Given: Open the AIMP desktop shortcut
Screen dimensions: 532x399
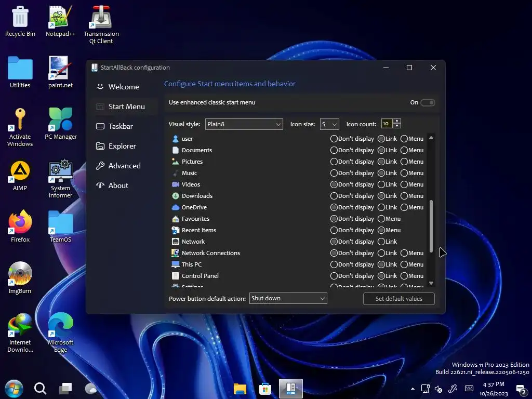Looking at the screenshot, I should [20, 176].
